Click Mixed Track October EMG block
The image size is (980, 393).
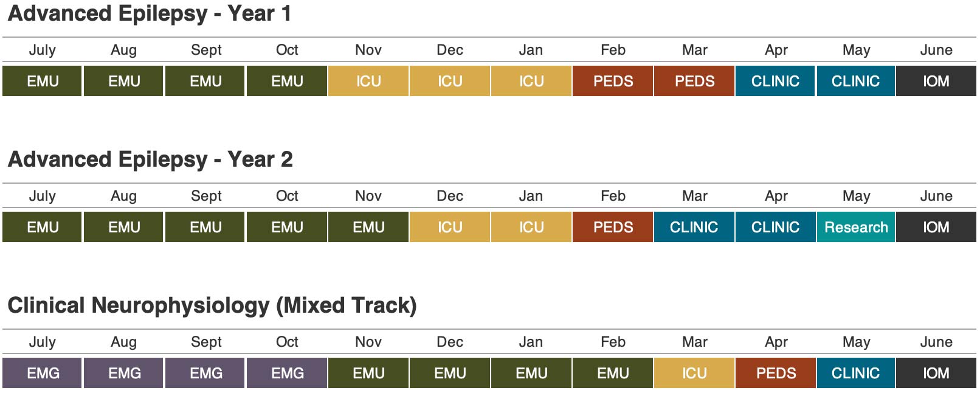(287, 373)
